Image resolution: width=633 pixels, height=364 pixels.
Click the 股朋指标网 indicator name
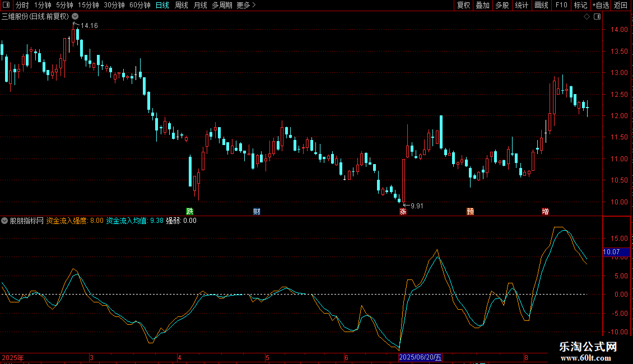(x=27, y=221)
